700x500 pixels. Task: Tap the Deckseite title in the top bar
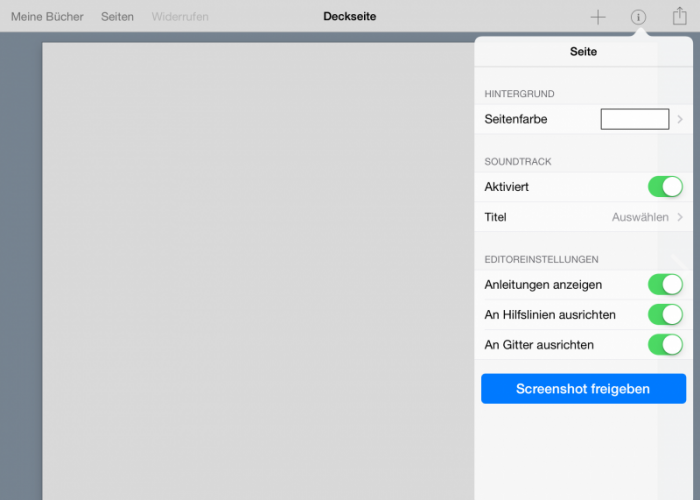click(x=350, y=17)
